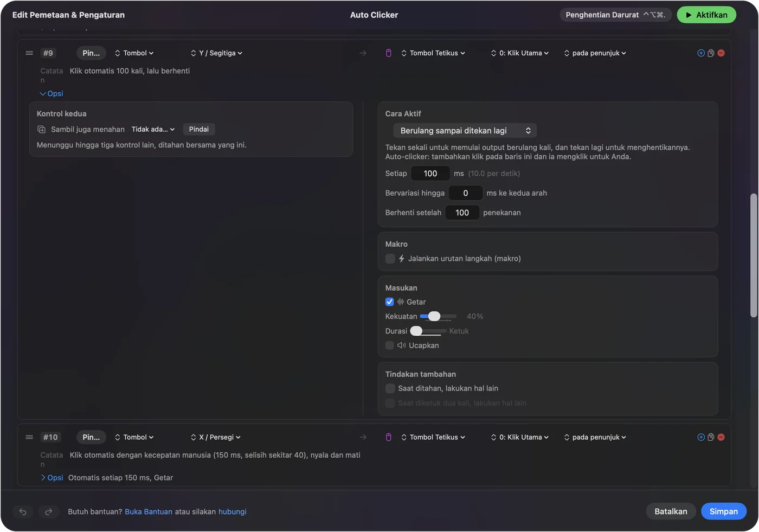The height and width of the screenshot is (532, 759).
Task: Click the mouse icon in row #9
Action: pos(389,53)
